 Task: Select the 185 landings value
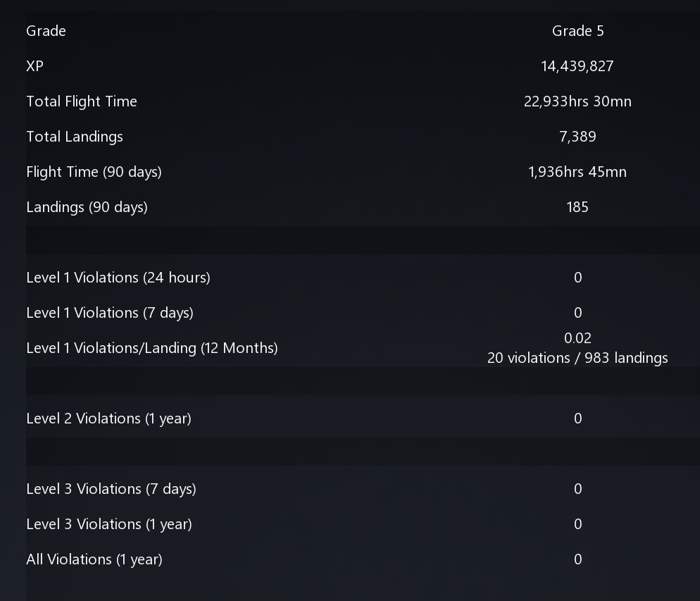click(x=577, y=207)
